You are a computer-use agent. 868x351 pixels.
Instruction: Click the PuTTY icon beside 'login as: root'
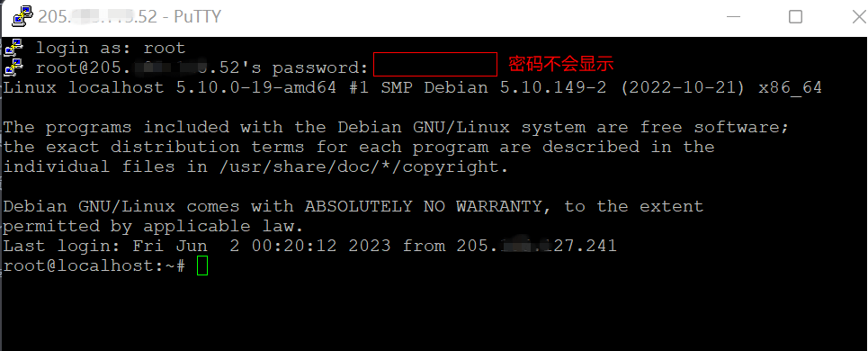point(13,48)
